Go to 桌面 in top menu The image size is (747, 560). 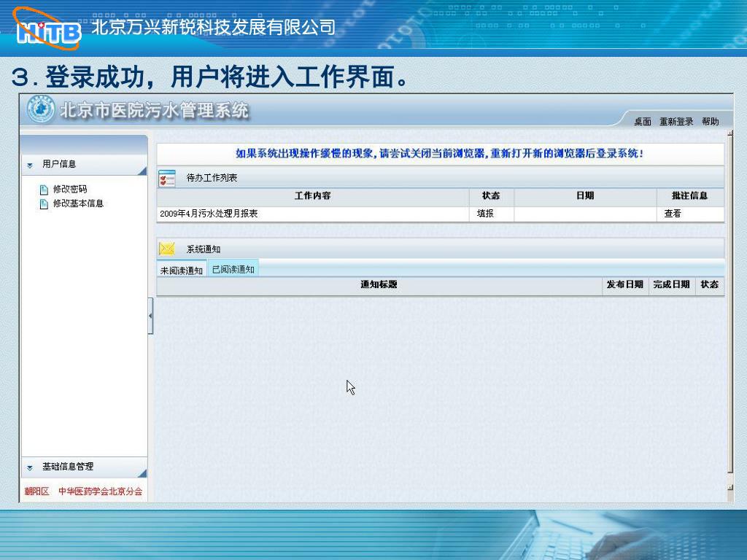point(642,122)
